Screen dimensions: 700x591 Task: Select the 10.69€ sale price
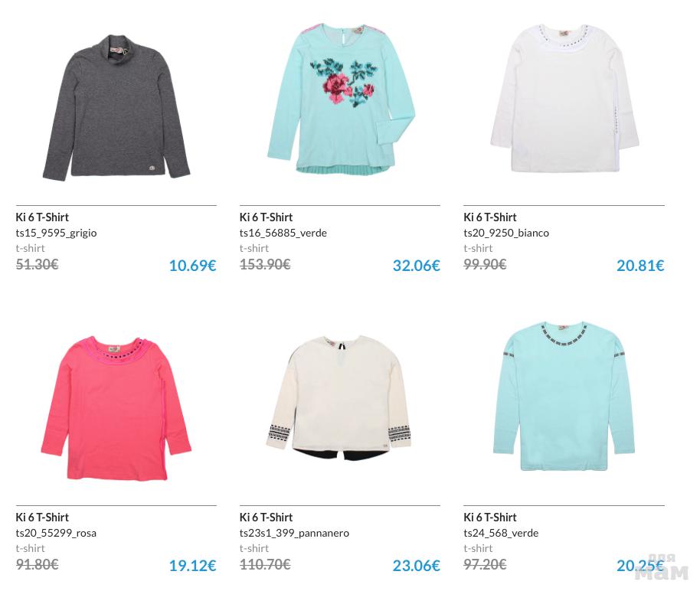(x=192, y=266)
